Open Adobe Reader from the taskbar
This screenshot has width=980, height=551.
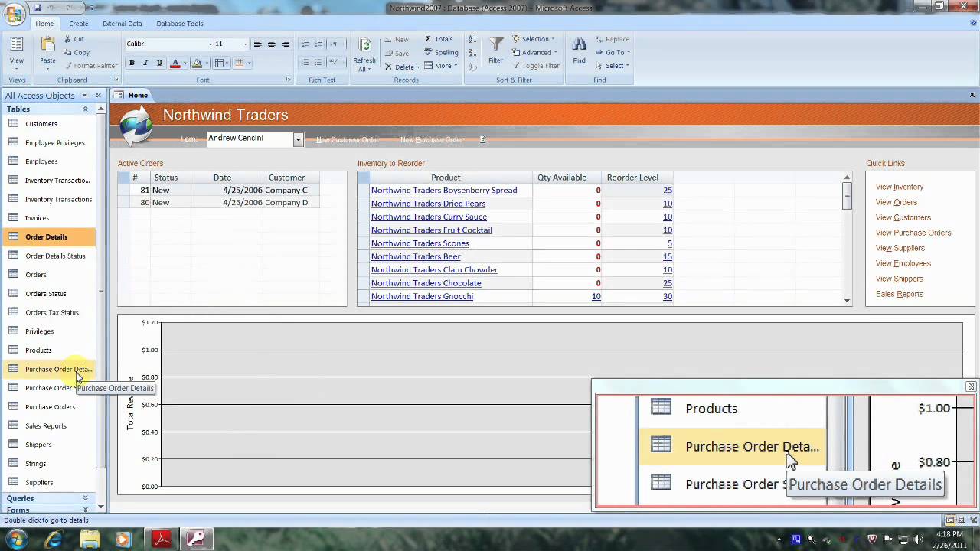pos(162,540)
